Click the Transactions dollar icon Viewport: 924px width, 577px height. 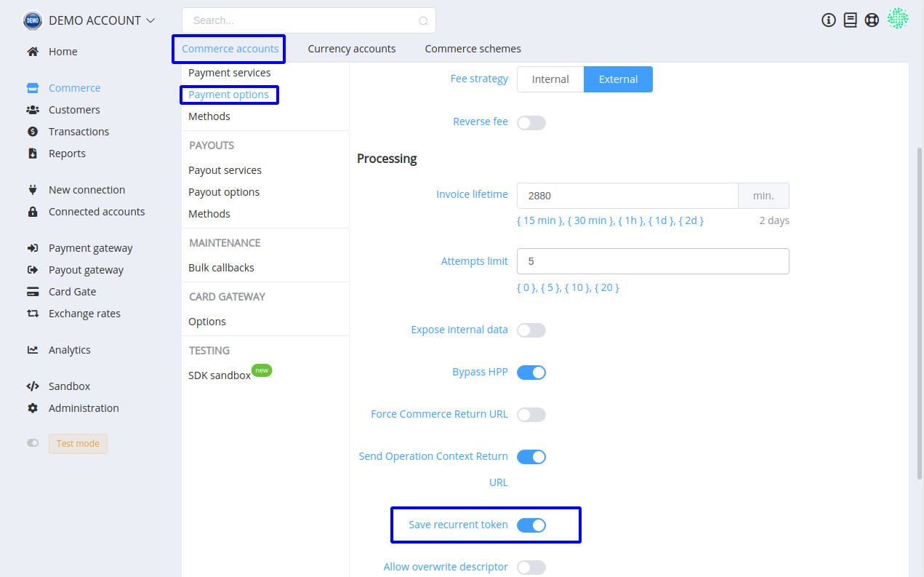pyautogui.click(x=33, y=132)
